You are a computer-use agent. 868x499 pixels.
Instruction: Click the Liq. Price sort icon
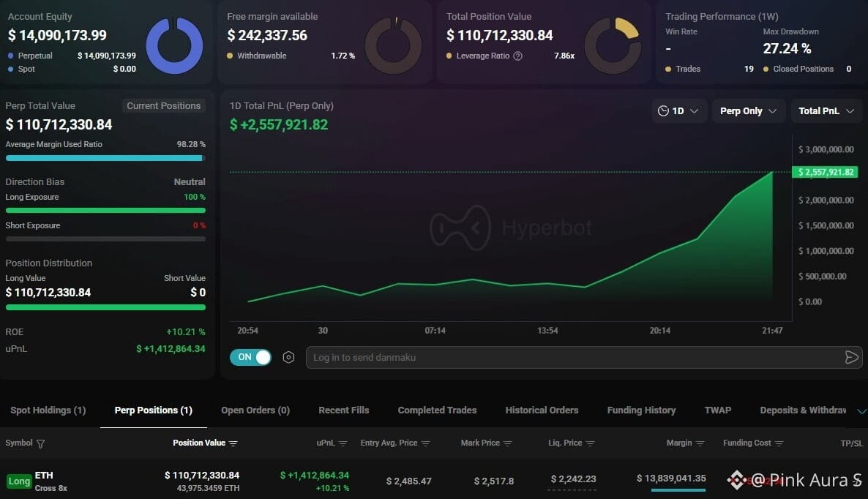(x=590, y=443)
